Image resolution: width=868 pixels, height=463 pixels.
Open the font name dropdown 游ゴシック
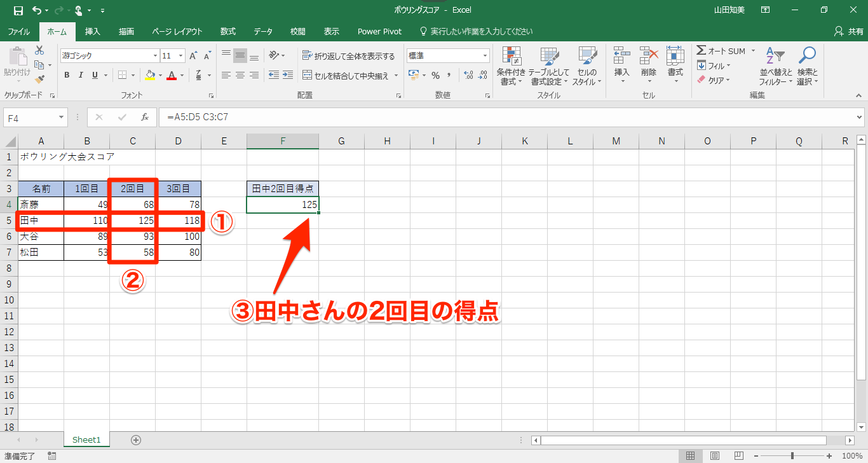tap(154, 56)
